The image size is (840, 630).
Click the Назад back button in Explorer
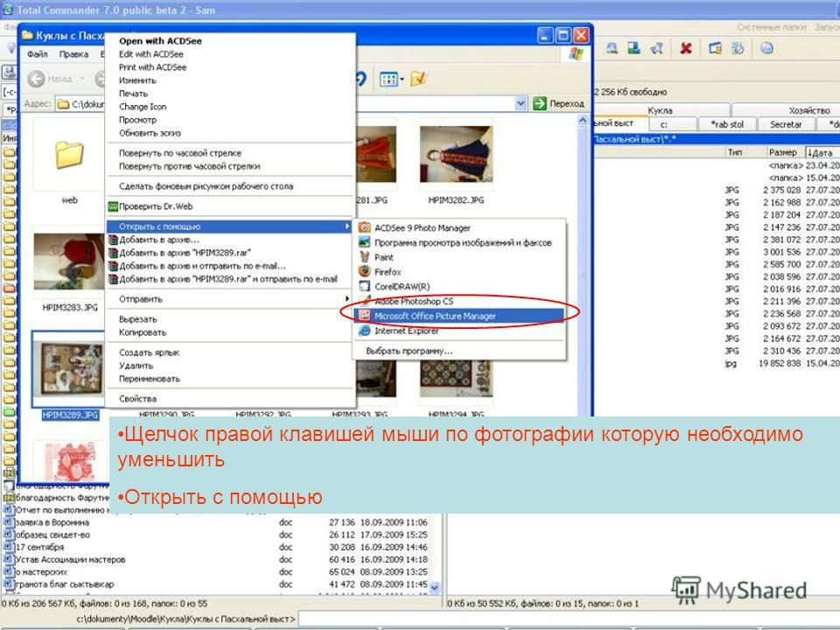pos(50,79)
